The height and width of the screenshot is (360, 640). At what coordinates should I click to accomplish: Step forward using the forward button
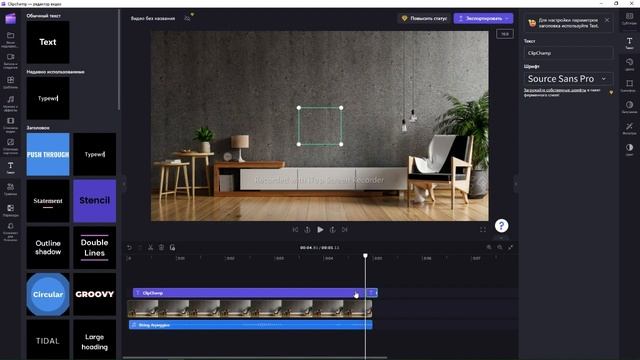(333, 230)
